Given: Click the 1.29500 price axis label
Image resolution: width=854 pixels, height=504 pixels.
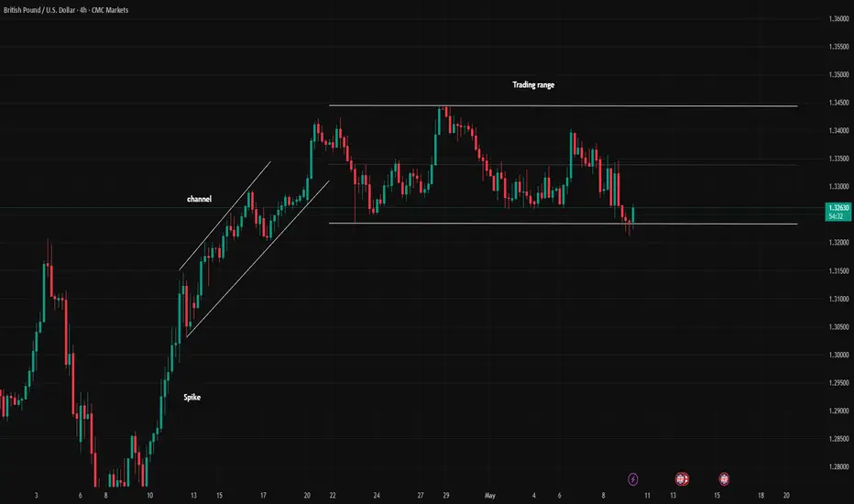Looking at the screenshot, I should tap(838, 383).
